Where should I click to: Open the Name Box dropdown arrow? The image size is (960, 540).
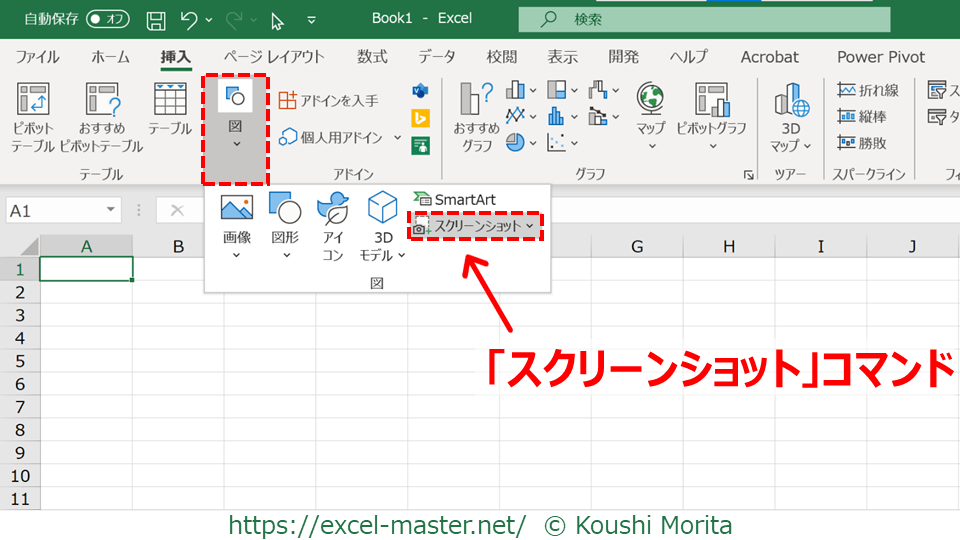111,210
